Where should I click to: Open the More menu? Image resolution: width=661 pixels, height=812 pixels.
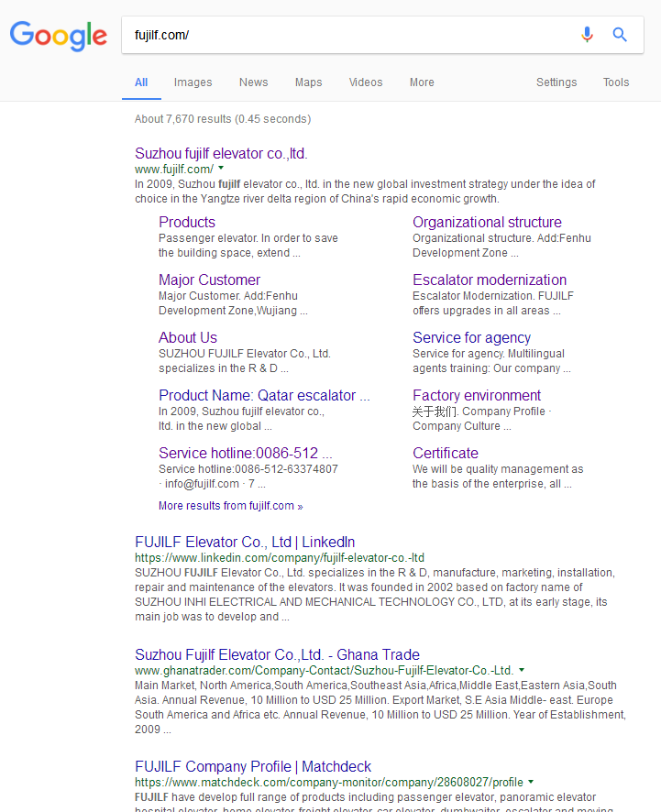point(422,82)
